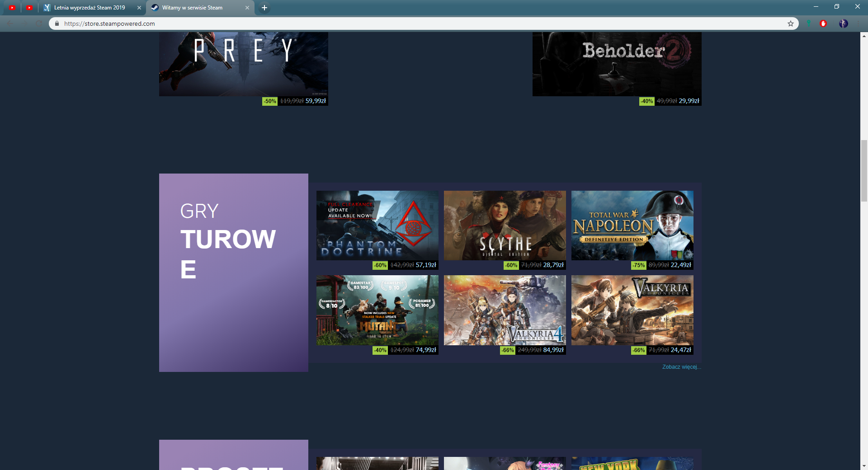Click the Phantom Doctrine price 57,19zł
This screenshot has height=470, width=868.
(426, 265)
